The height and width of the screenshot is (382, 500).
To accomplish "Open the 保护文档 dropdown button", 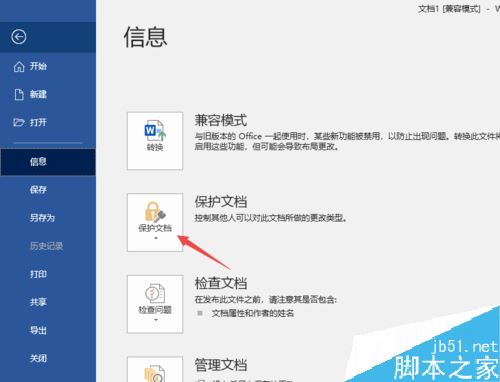I will (x=155, y=222).
